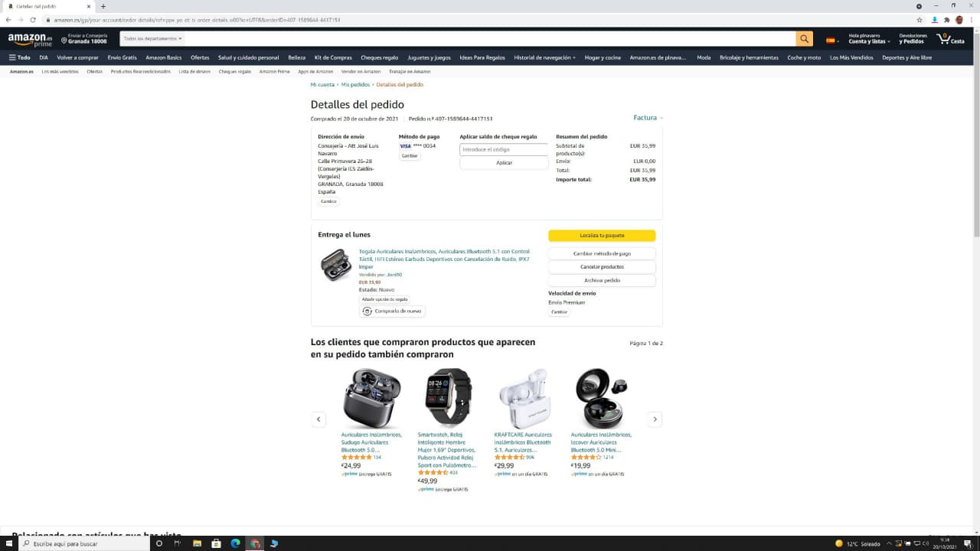980x551 pixels.
Task: Click the carousel previous arrow
Action: [x=318, y=419]
